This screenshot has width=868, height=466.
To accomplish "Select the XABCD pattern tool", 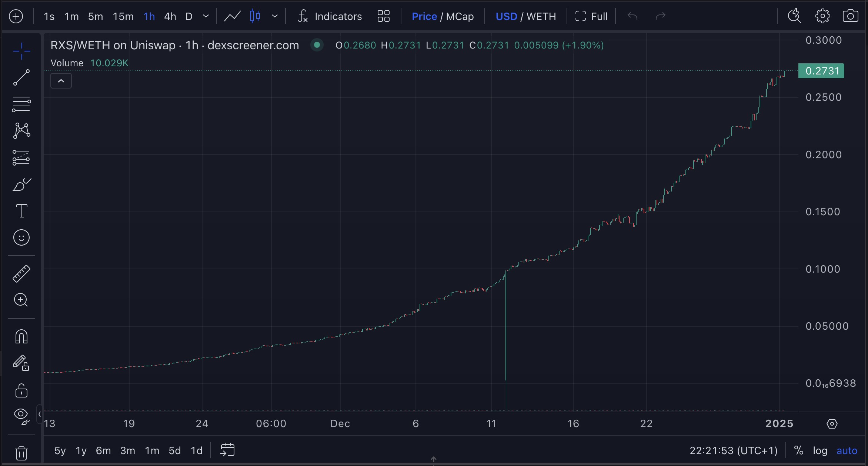I will [x=21, y=131].
